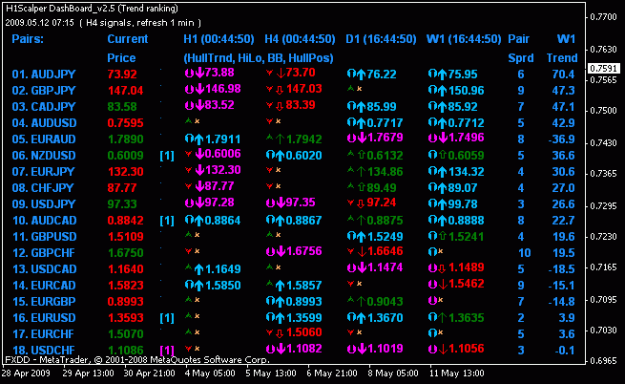Screen dimensions: 625x384
Task: Click pair '09. USDJPY'
Action: point(43,205)
